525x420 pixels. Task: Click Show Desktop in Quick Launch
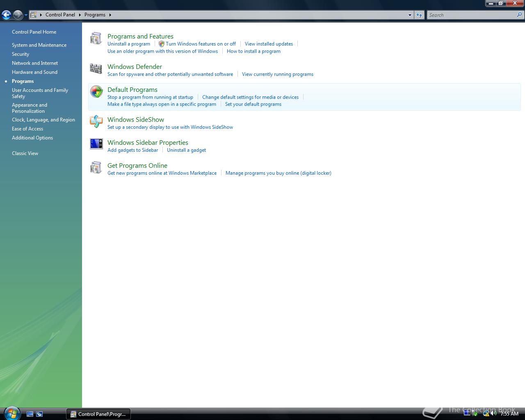(x=30, y=414)
